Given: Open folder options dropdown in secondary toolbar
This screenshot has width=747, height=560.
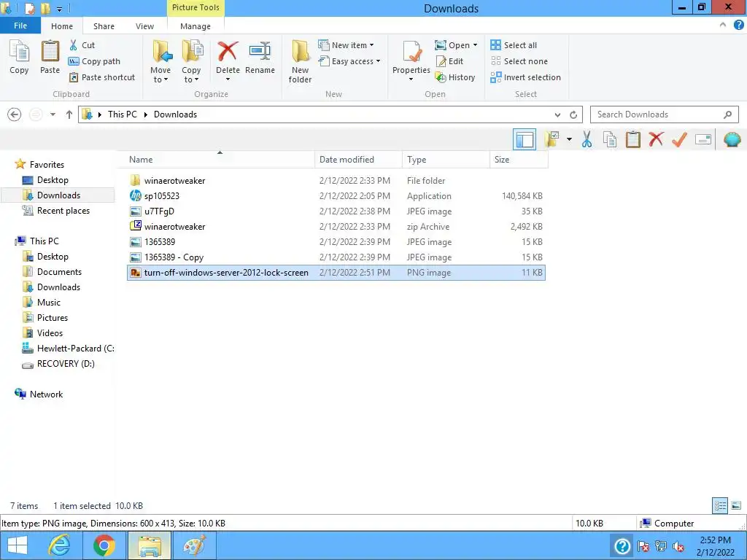Looking at the screenshot, I should click(x=569, y=139).
